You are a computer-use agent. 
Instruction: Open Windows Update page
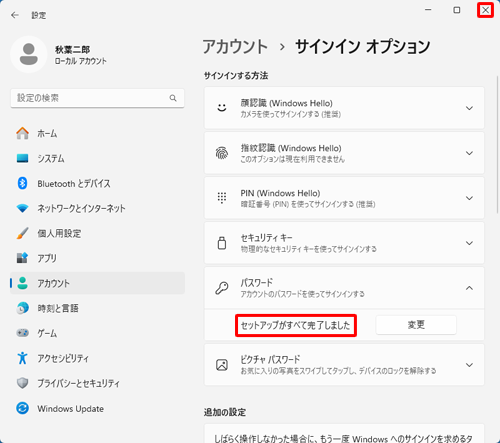97,408
